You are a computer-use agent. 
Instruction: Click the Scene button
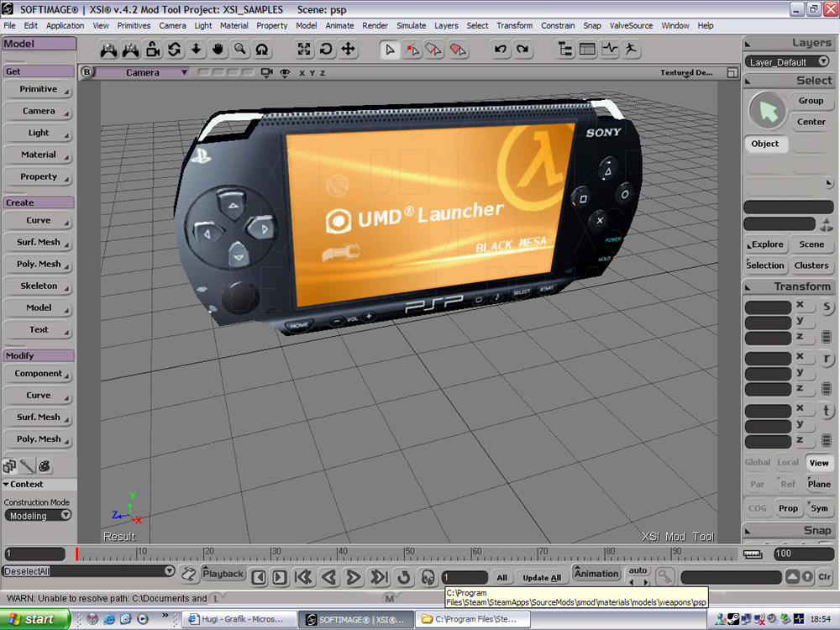(x=811, y=244)
